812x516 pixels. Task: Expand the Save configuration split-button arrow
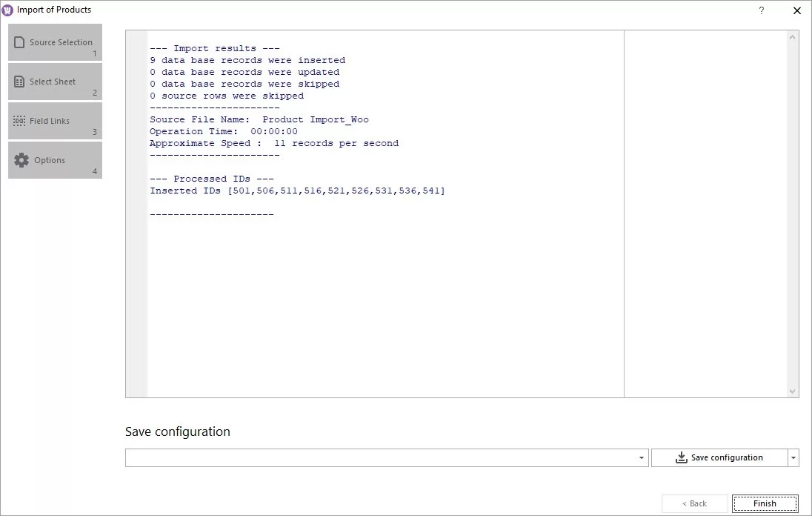pos(792,457)
